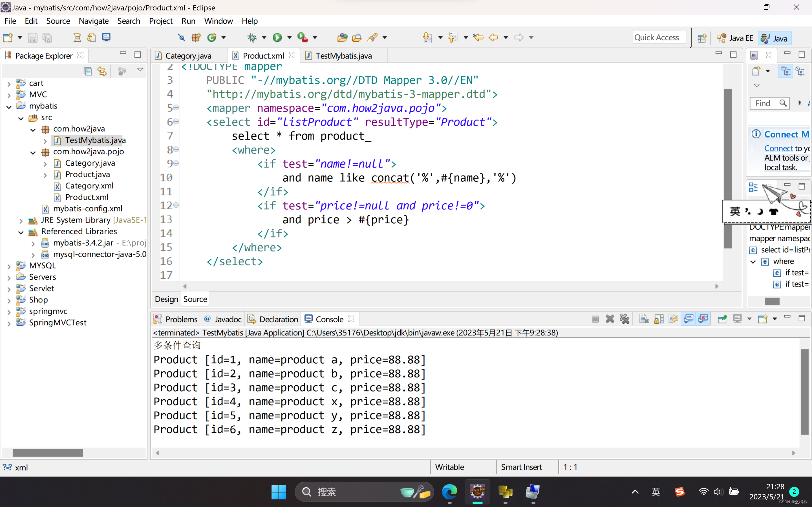This screenshot has height=507, width=812.
Task: Click the Connect link in task panel
Action: pyautogui.click(x=778, y=148)
